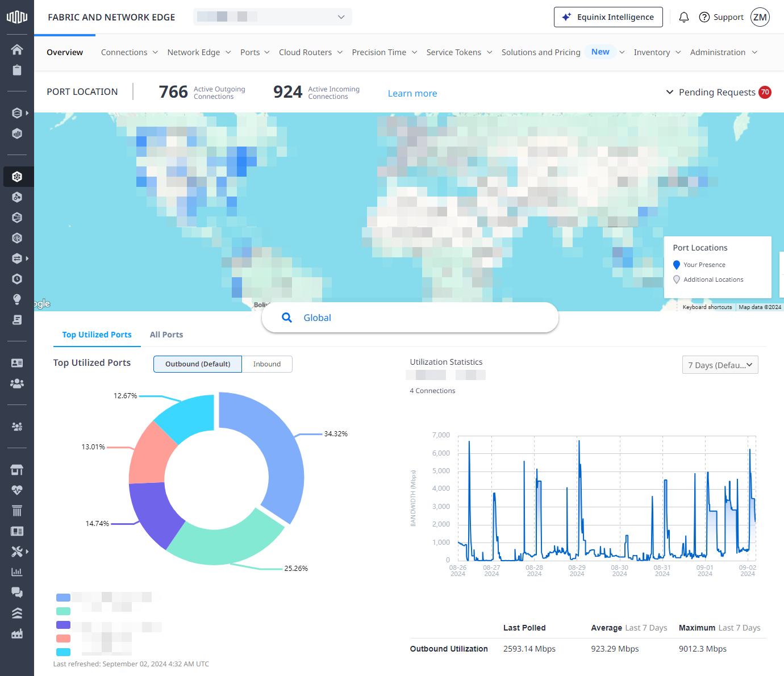
Task: Expand the Network Edge menu
Action: 199,52
